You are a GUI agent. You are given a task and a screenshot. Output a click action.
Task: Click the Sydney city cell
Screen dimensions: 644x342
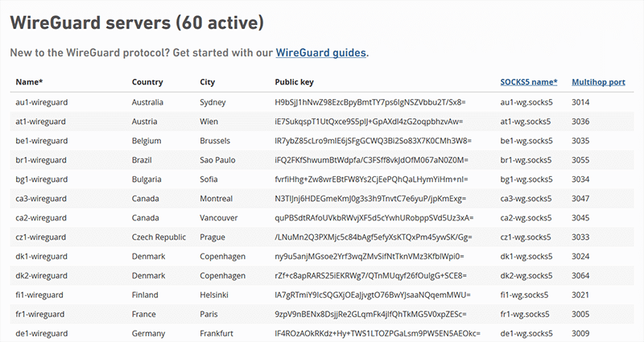click(213, 103)
